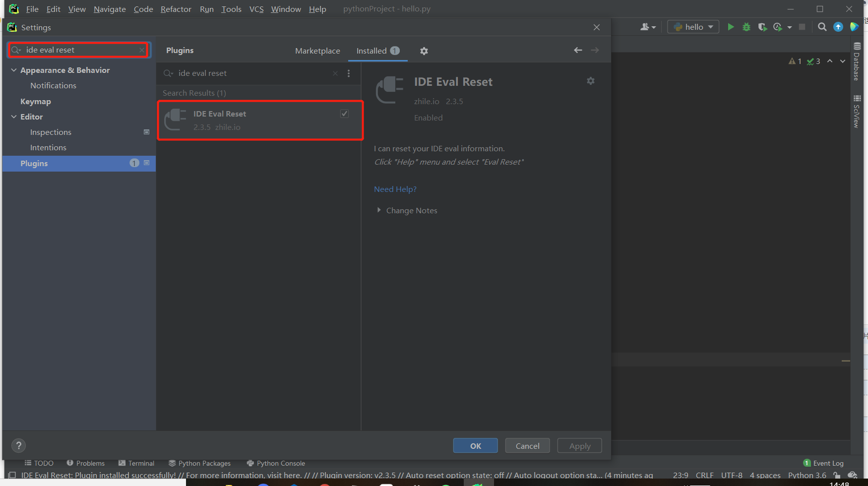
Task: Click the OK button
Action: [475, 445]
